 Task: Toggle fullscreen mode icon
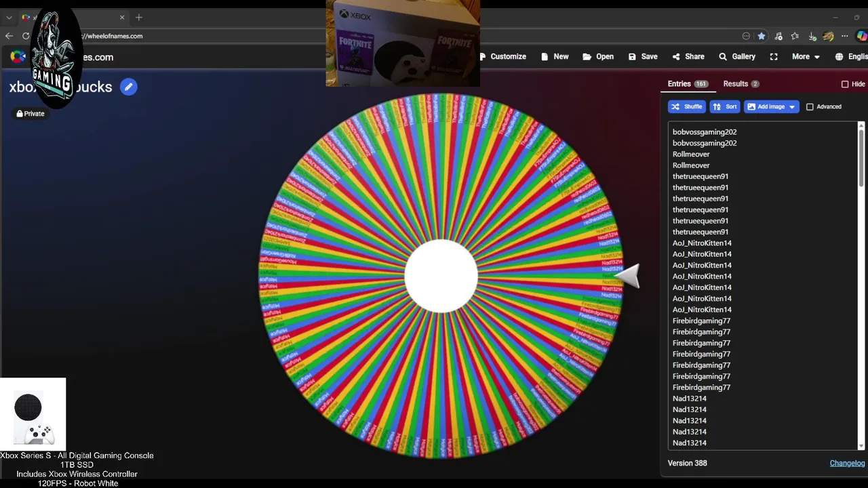click(x=774, y=57)
